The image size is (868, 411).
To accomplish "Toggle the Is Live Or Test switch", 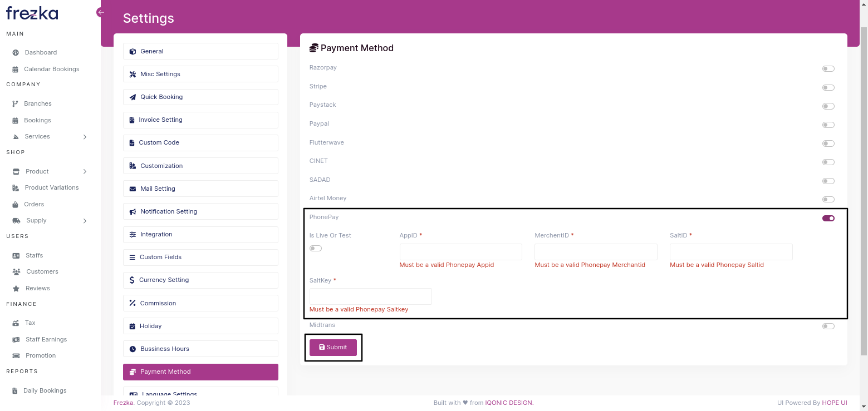I will click(316, 249).
